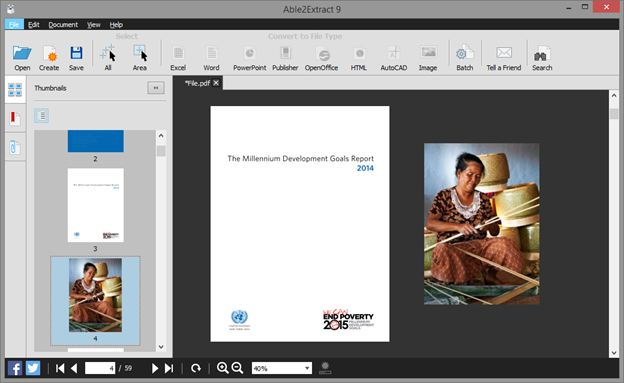Convert to AutoCAD

coord(394,58)
